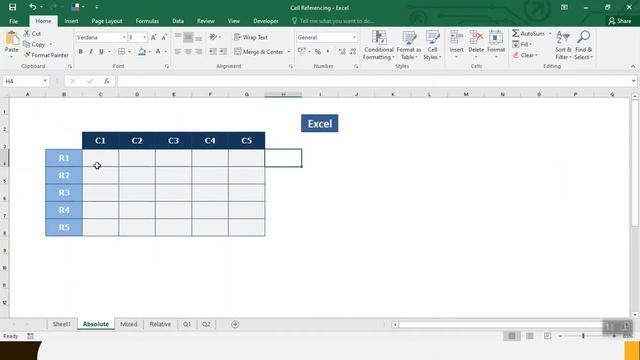
Task: Click the Decrease Indent icon
Action: [x=213, y=51]
